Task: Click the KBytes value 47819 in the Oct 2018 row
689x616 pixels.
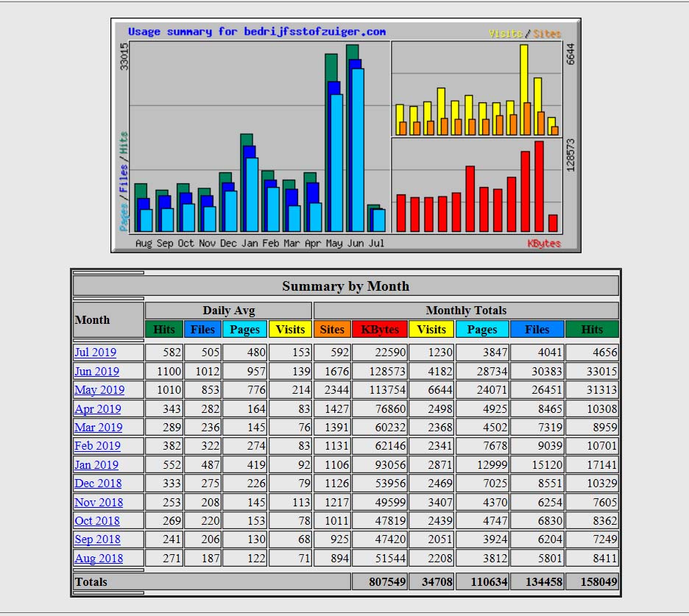Action: pos(390,520)
